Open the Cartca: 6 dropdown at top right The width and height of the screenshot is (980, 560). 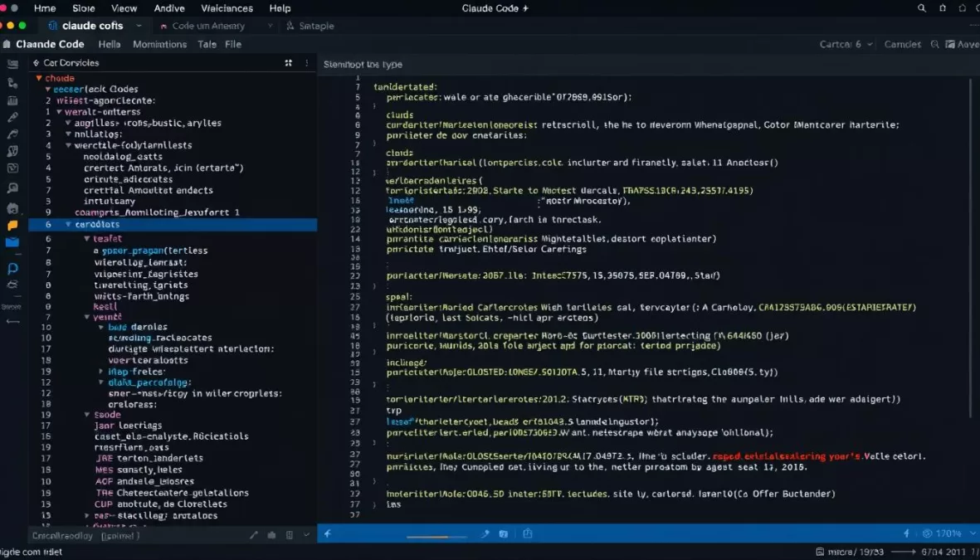click(x=845, y=44)
